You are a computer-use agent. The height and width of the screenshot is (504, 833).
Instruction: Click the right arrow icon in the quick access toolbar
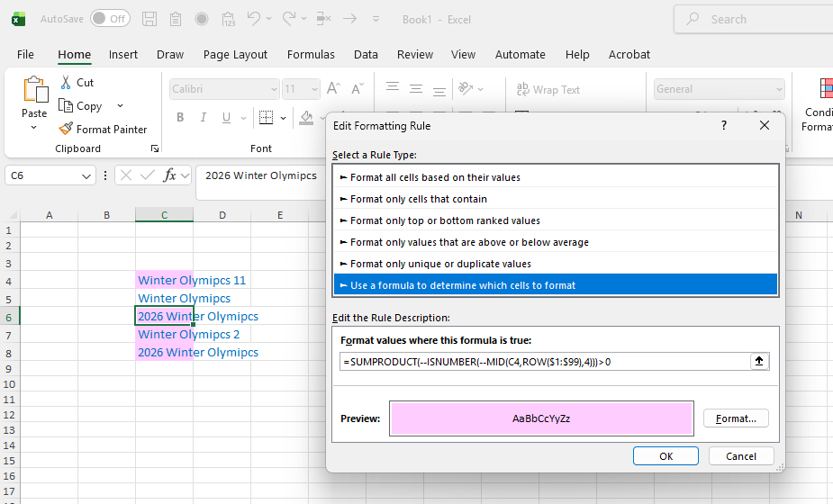click(349, 19)
